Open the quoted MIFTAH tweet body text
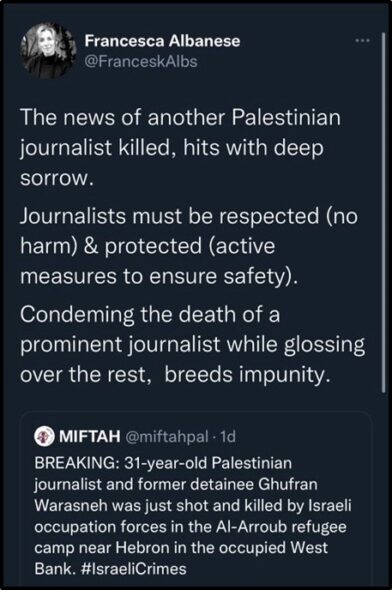 [193, 516]
